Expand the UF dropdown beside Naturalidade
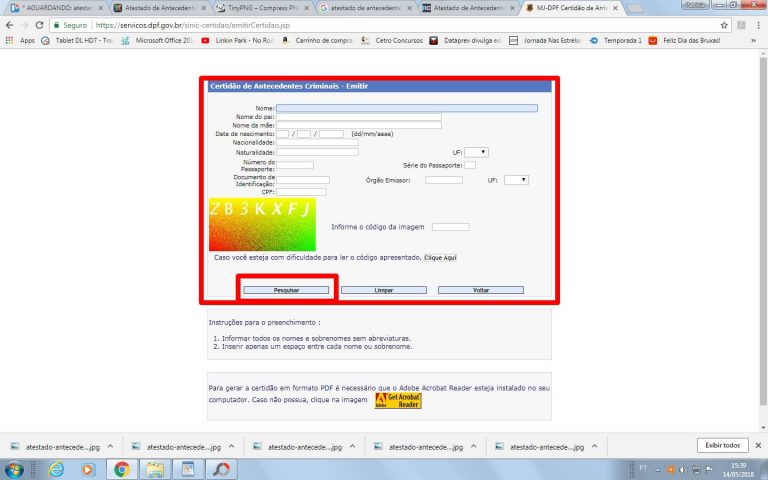 (476, 152)
